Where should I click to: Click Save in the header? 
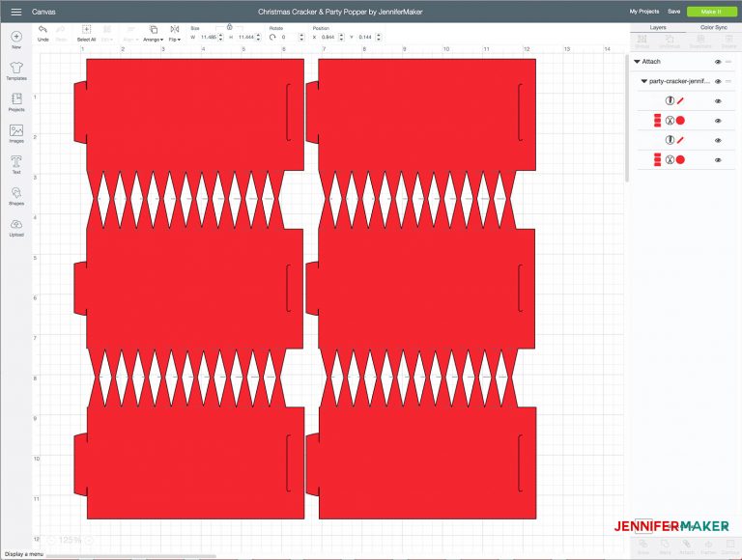click(x=673, y=12)
